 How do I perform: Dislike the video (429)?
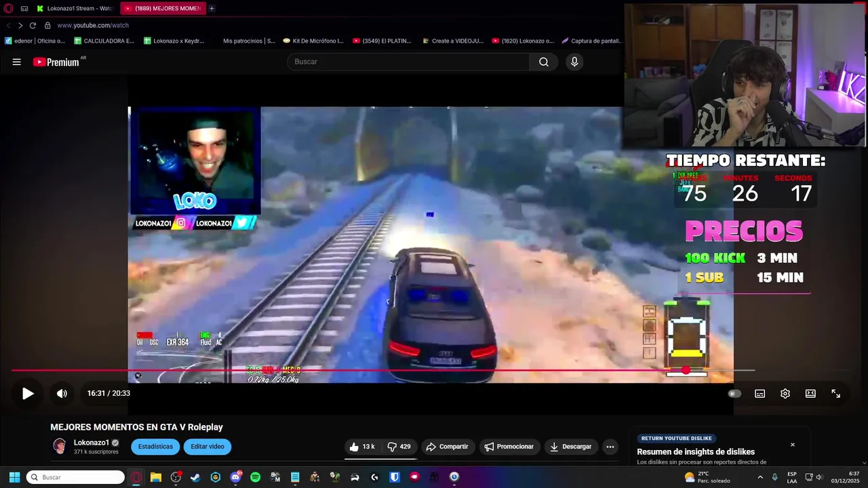click(399, 447)
